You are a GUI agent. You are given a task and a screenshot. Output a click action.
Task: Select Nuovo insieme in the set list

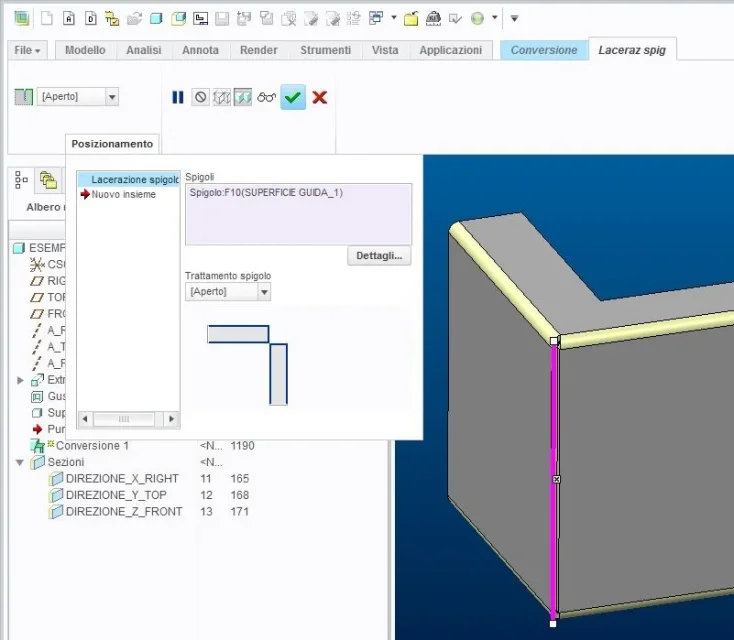124,194
